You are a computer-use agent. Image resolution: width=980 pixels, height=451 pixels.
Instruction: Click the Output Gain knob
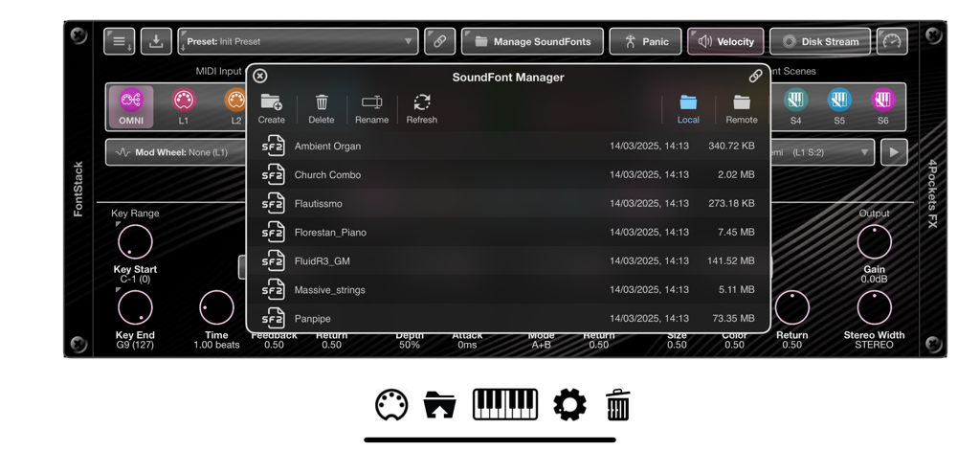[874, 242]
